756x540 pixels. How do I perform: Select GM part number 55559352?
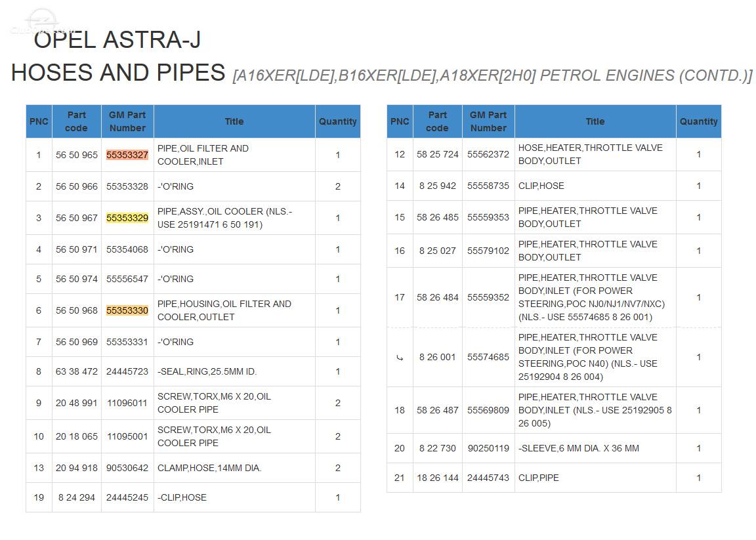click(x=488, y=297)
